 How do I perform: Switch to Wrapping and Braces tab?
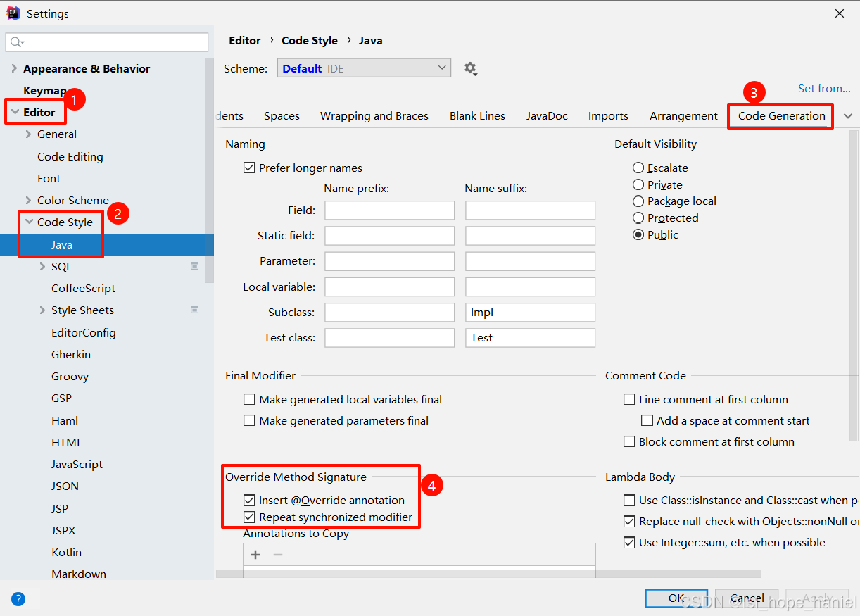coord(374,116)
